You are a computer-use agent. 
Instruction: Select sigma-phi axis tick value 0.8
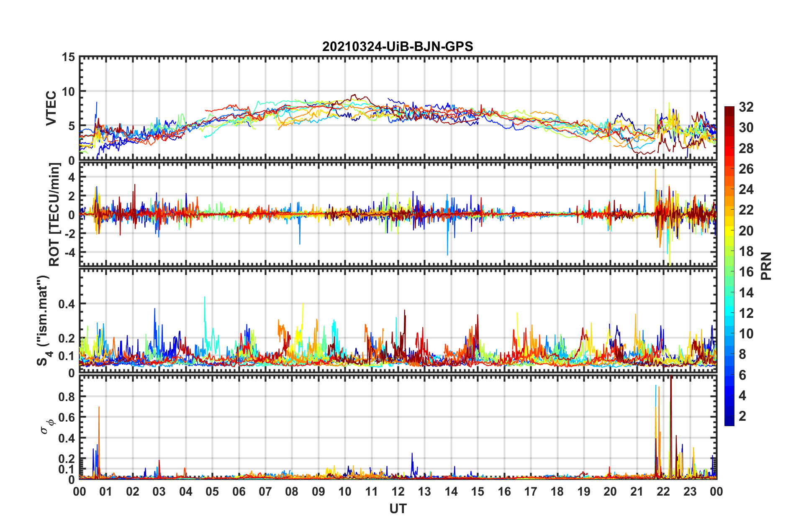tap(66, 396)
